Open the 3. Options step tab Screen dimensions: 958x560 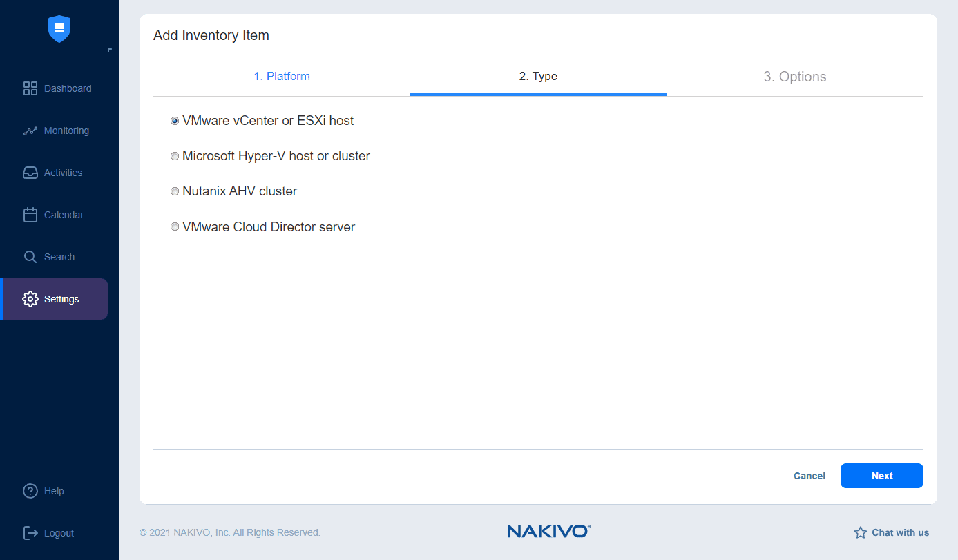(795, 77)
